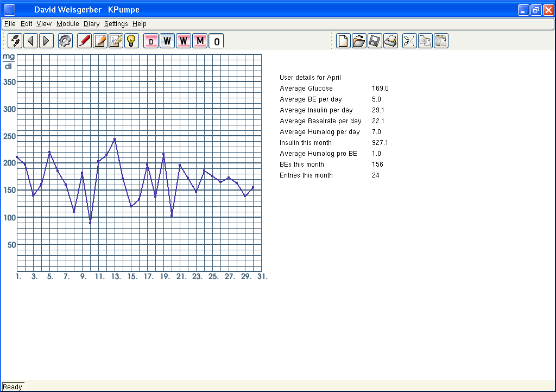Click the 'Average Basalrate per day' label
556x392 pixels.
click(x=320, y=121)
